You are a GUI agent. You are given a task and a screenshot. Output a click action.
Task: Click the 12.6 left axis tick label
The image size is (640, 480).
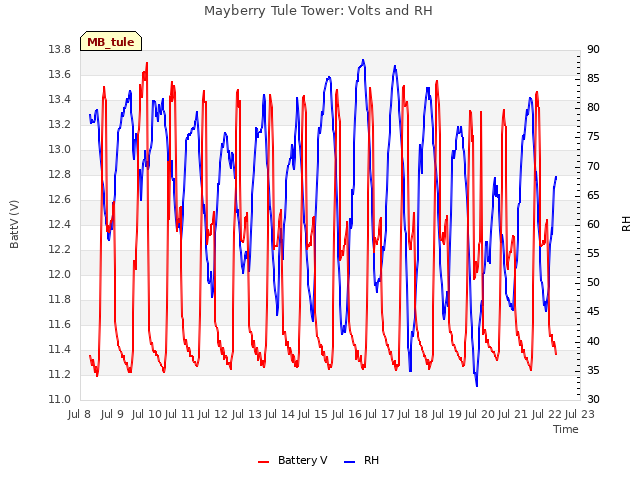pyautogui.click(x=60, y=200)
